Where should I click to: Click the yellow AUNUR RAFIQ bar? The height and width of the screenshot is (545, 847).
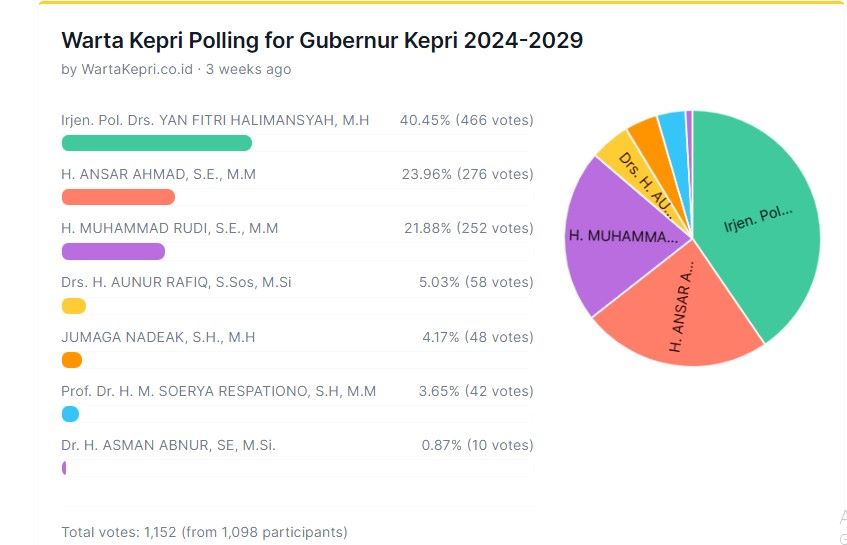(x=74, y=305)
